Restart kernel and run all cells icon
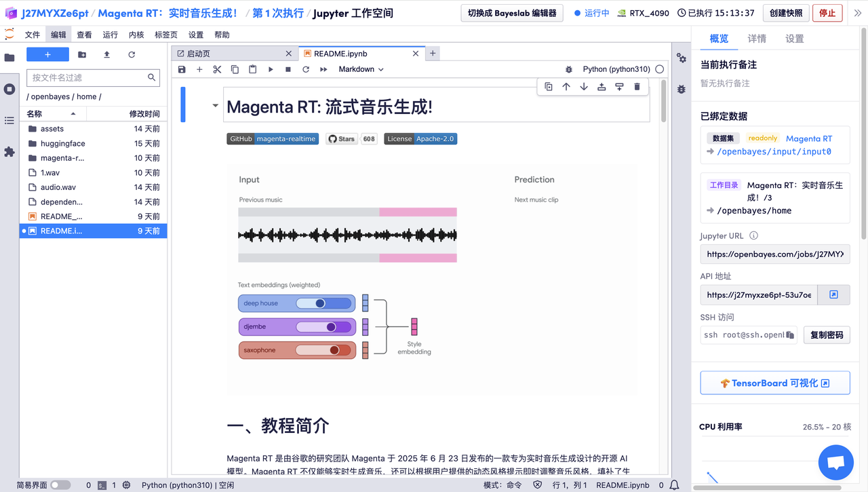Viewport: 868px width, 492px height. (323, 69)
